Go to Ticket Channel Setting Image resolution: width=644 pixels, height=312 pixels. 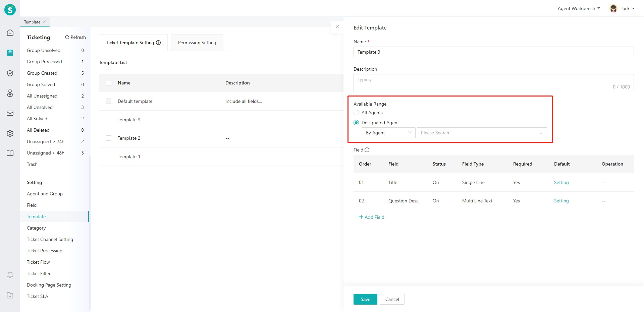click(x=50, y=239)
